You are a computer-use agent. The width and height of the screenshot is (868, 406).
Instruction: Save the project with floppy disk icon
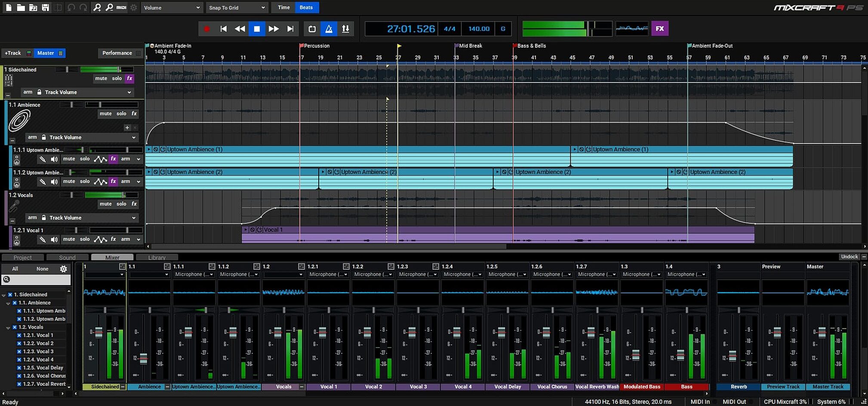click(x=45, y=7)
